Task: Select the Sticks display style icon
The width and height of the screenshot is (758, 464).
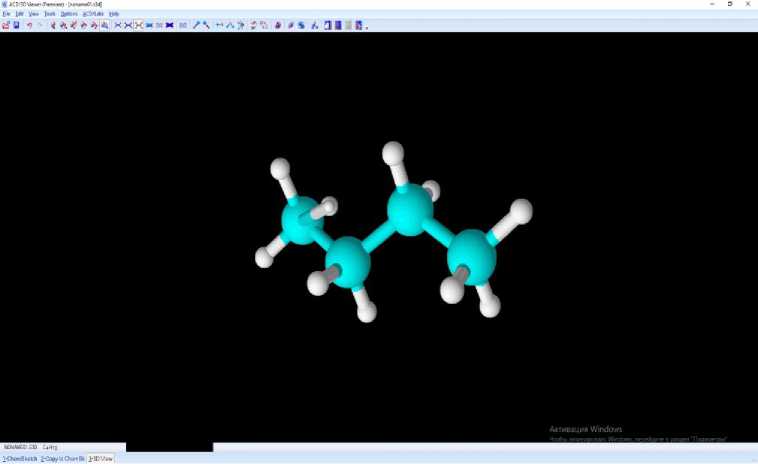Action: click(x=128, y=25)
